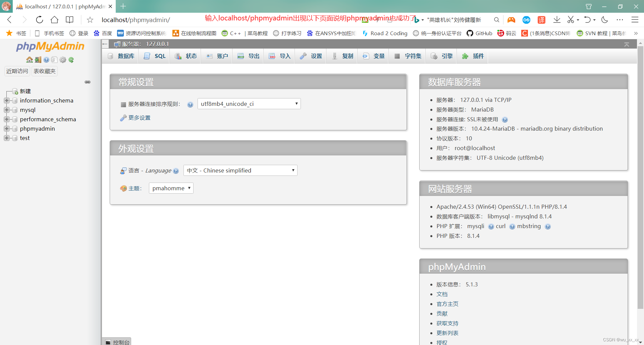The width and height of the screenshot is (644, 345).
Task: Expand the information_schema database node
Action: 6,100
